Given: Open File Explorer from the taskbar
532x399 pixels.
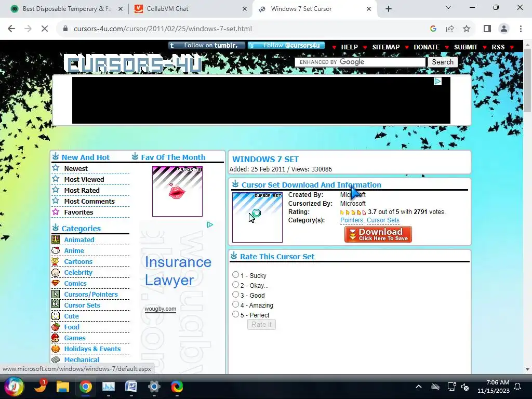Looking at the screenshot, I should [63, 387].
